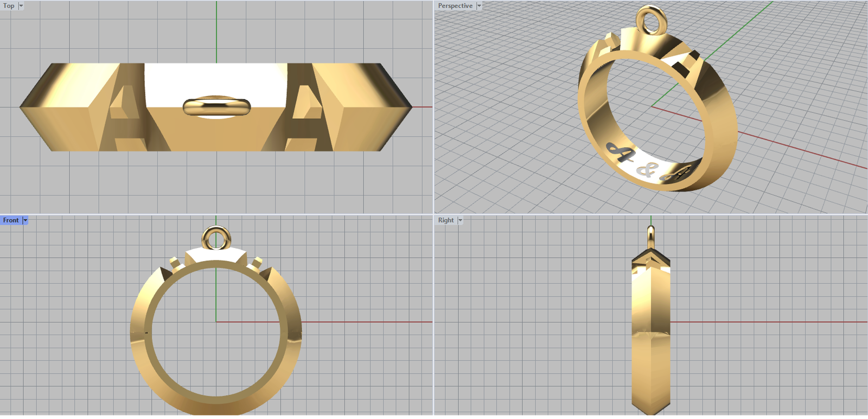The height and width of the screenshot is (419, 868).
Task: Click the bail on top in Right view
Action: (651, 236)
